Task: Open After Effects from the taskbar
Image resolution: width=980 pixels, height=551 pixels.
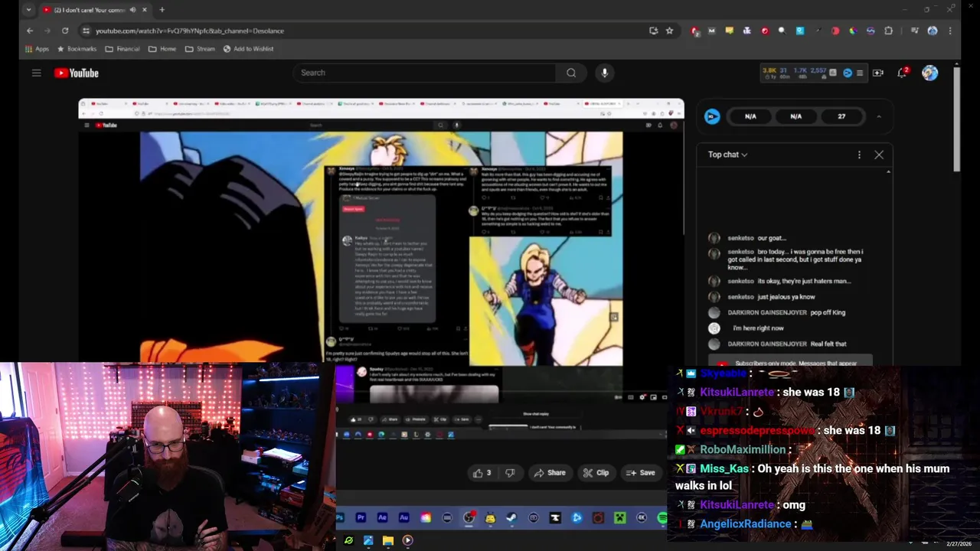Action: click(383, 517)
